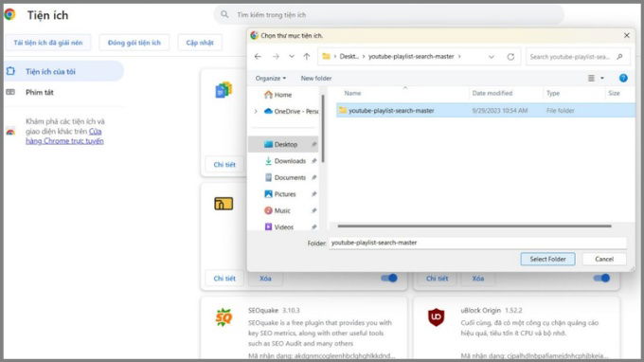Select OneDrive - Personal in navigation pane
This screenshot has width=644, height=362.
click(x=291, y=112)
